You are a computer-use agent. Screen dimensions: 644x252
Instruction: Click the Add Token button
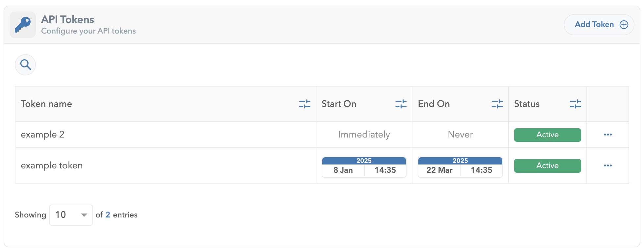[599, 25]
